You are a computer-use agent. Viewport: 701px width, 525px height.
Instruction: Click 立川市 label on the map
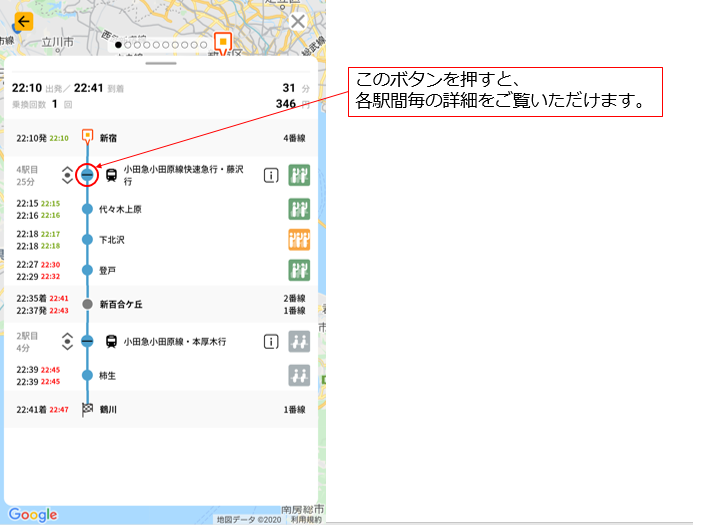point(57,42)
